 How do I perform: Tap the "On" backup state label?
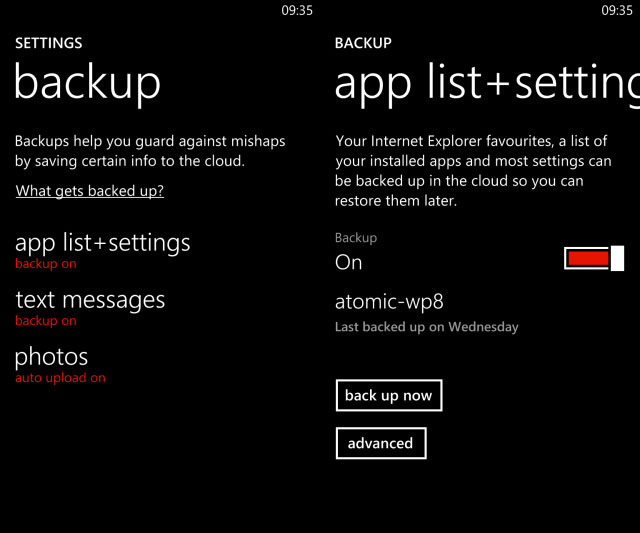point(348,262)
